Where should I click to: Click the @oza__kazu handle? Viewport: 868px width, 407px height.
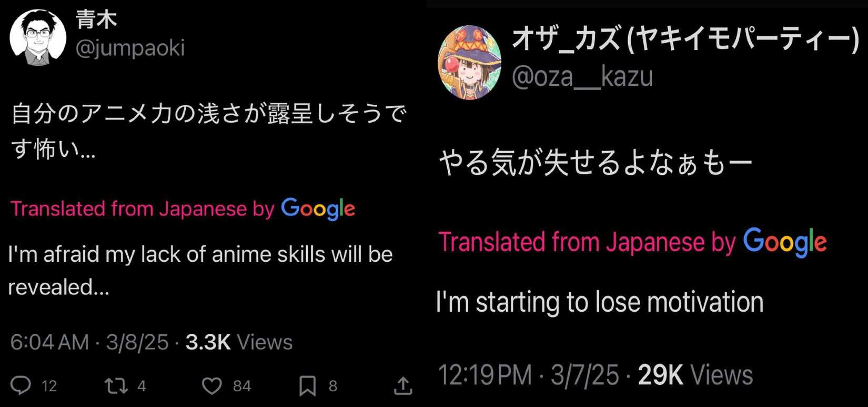coord(582,77)
